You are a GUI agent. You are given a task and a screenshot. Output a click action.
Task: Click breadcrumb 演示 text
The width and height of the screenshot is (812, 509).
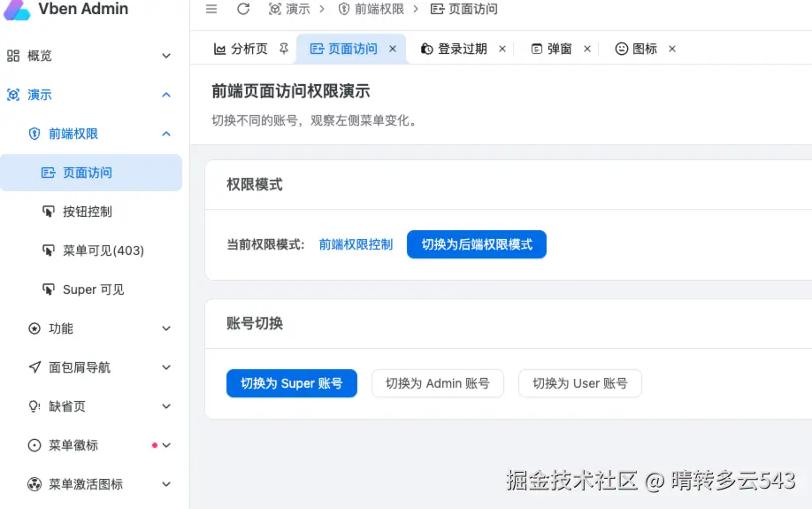pyautogui.click(x=298, y=9)
